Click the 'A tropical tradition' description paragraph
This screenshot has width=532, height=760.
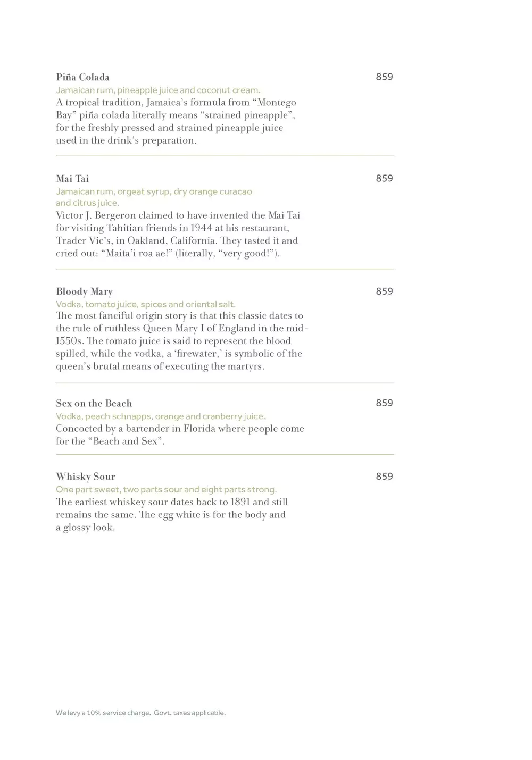(x=176, y=122)
